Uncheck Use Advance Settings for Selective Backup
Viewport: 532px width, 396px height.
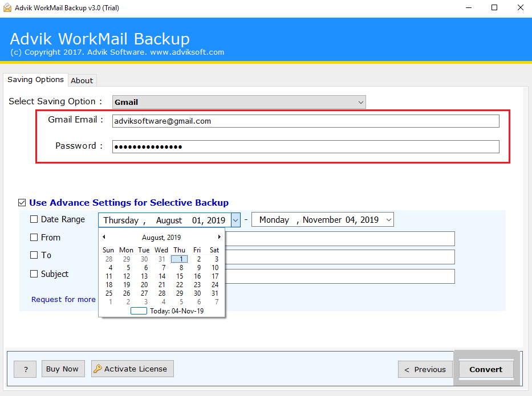(22, 203)
